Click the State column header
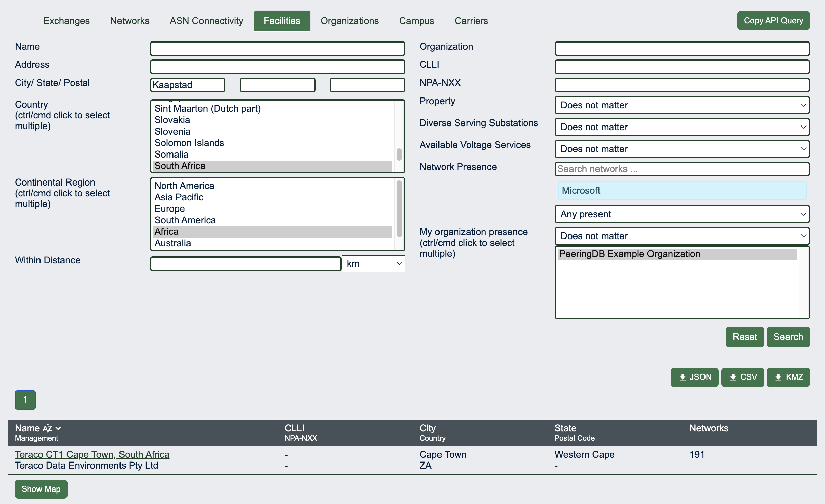Viewport: 825px width, 504px height. (565, 428)
